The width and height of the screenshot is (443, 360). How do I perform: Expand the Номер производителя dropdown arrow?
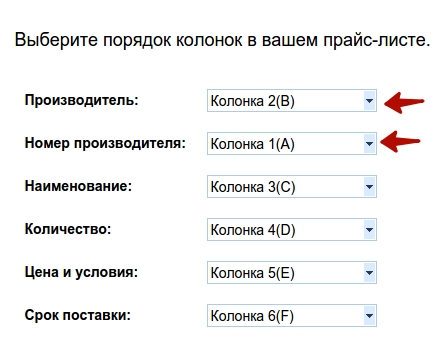tap(369, 144)
